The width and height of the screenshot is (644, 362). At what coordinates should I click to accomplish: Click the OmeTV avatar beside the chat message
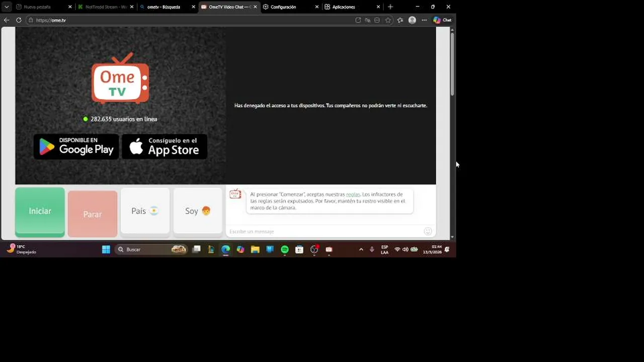235,194
